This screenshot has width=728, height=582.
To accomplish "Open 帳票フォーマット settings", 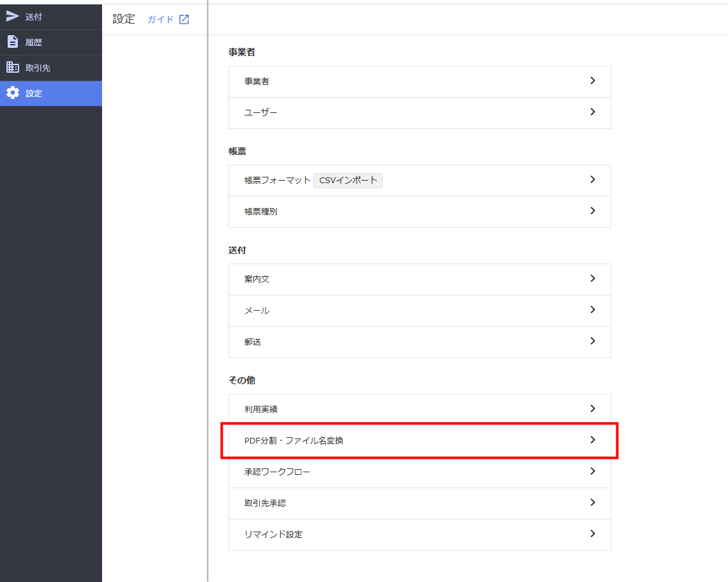I will click(277, 180).
